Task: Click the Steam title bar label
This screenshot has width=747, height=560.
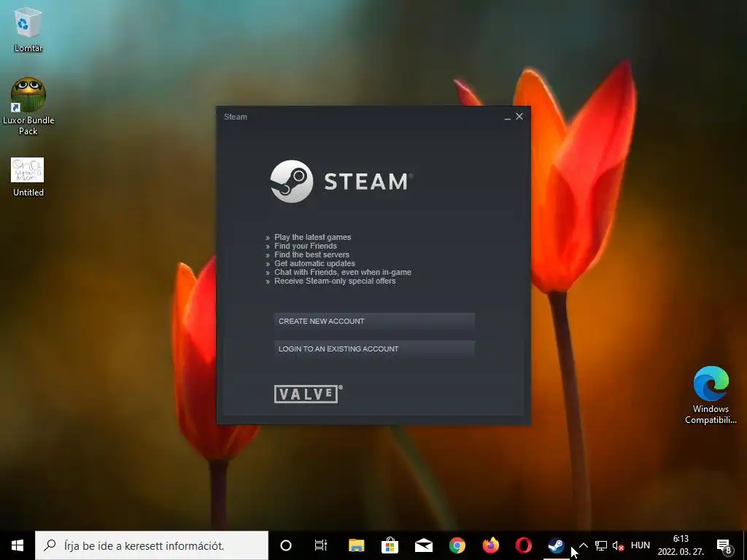Action: pos(236,117)
